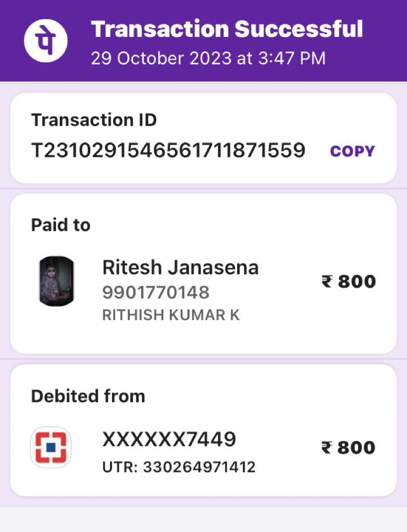The width and height of the screenshot is (407, 532).
Task: Tap the phone number 9901770148
Action: [x=156, y=292]
